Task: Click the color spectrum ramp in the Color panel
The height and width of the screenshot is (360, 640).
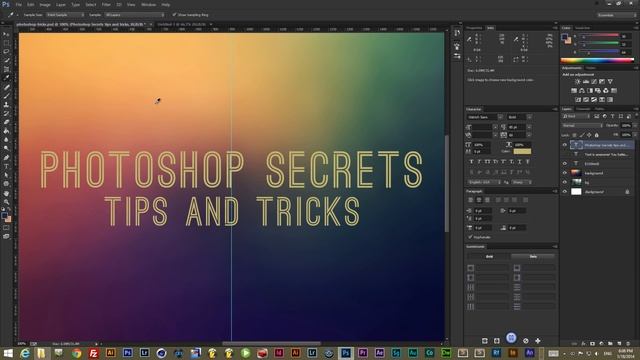Action: click(598, 60)
